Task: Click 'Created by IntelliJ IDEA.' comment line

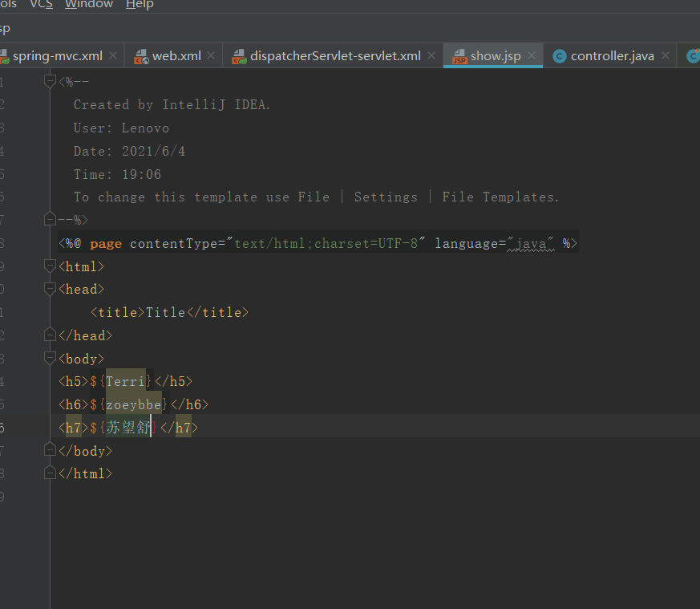Action: point(172,105)
